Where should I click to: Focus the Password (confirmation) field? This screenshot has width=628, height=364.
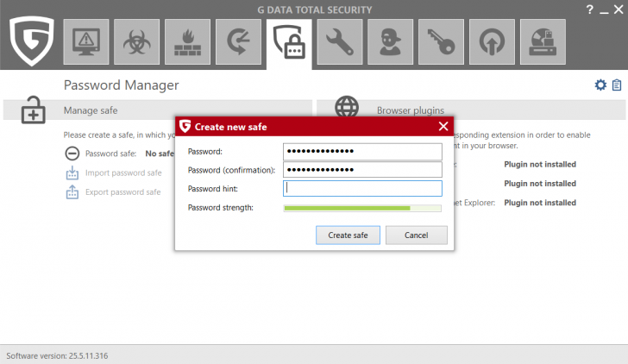tap(362, 170)
